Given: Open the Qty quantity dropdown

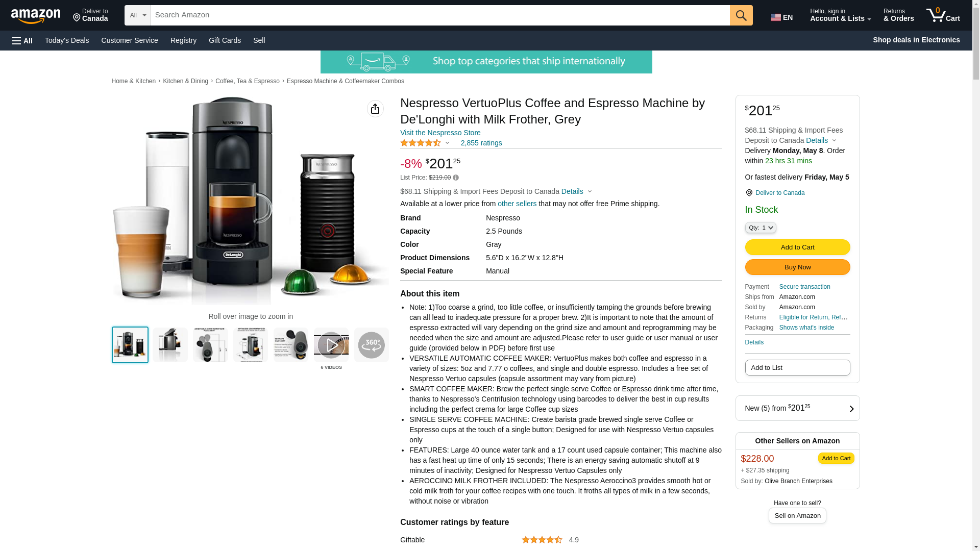Looking at the screenshot, I should (761, 228).
